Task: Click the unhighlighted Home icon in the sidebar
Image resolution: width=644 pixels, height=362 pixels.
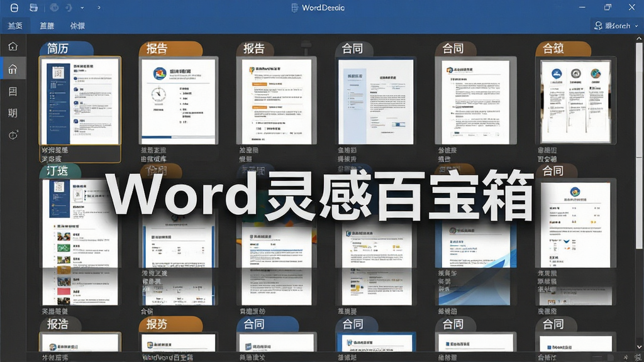Action: (13, 47)
